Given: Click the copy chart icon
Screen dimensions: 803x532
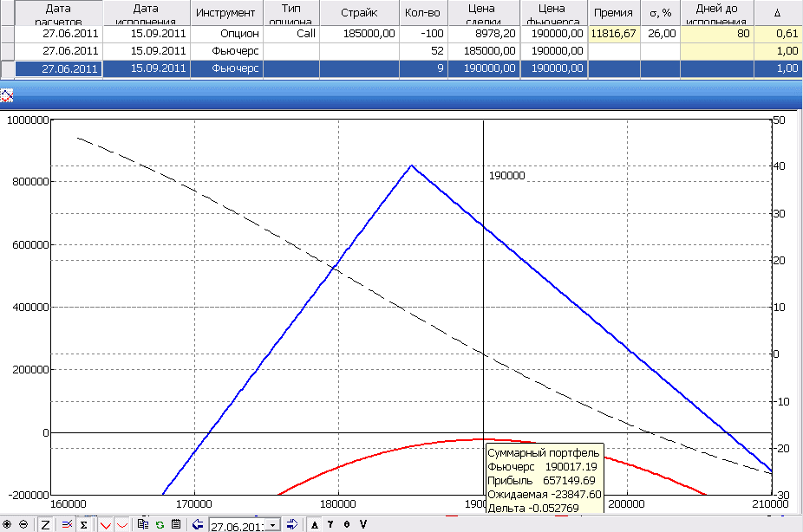Looking at the screenshot, I should click(143, 524).
